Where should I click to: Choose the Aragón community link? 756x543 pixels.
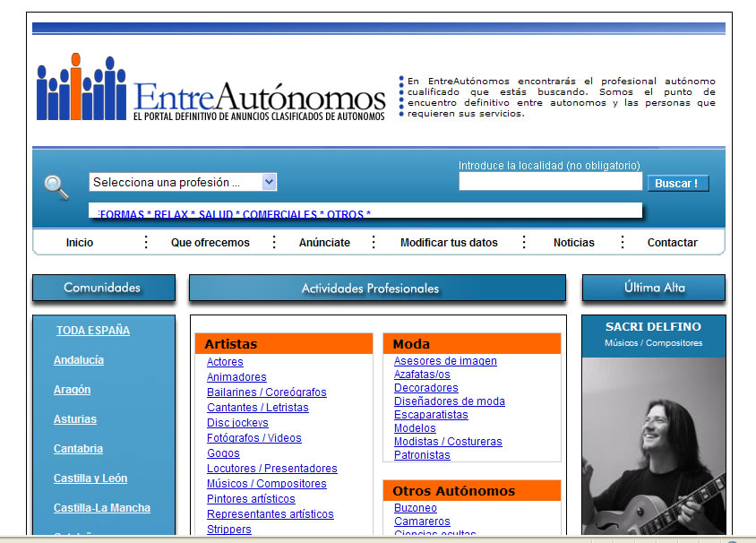[72, 390]
